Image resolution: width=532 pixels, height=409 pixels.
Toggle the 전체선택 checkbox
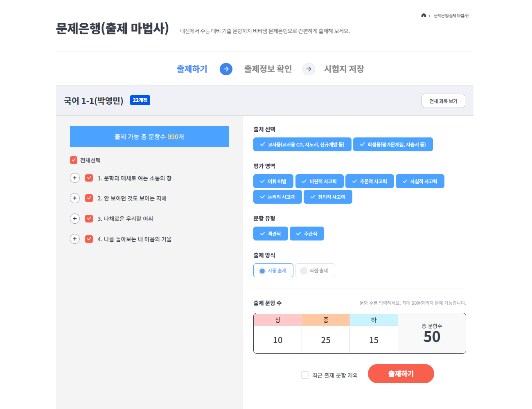point(74,160)
